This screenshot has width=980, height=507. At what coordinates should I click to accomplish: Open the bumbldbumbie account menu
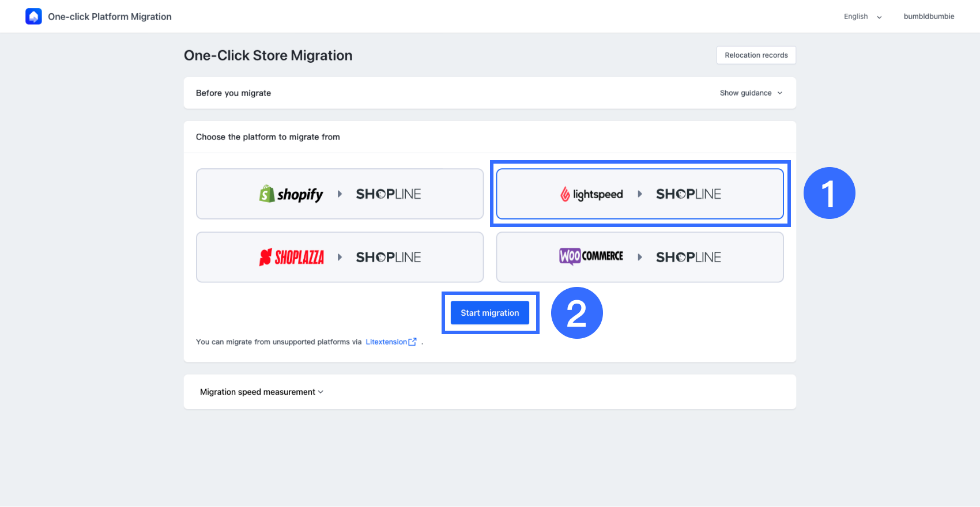(x=929, y=17)
